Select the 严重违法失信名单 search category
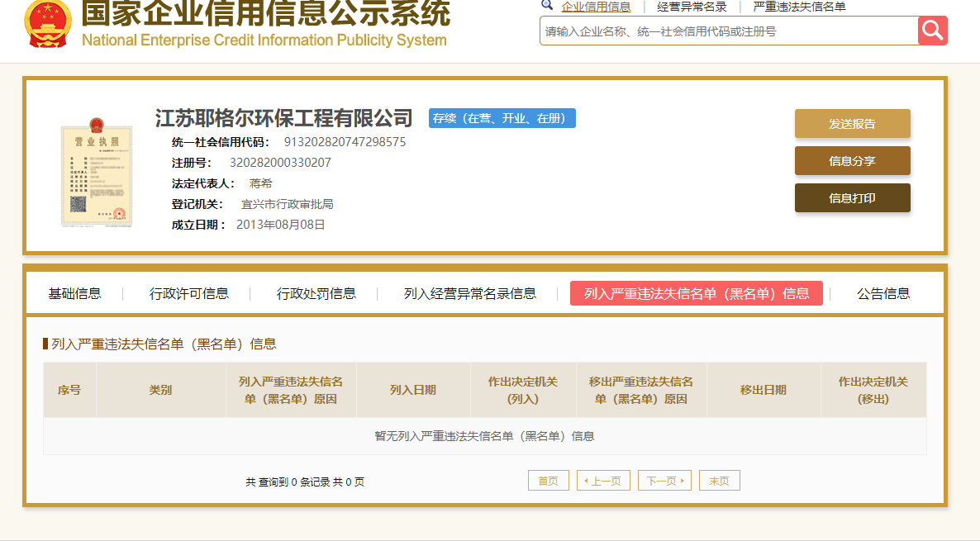 tap(799, 7)
